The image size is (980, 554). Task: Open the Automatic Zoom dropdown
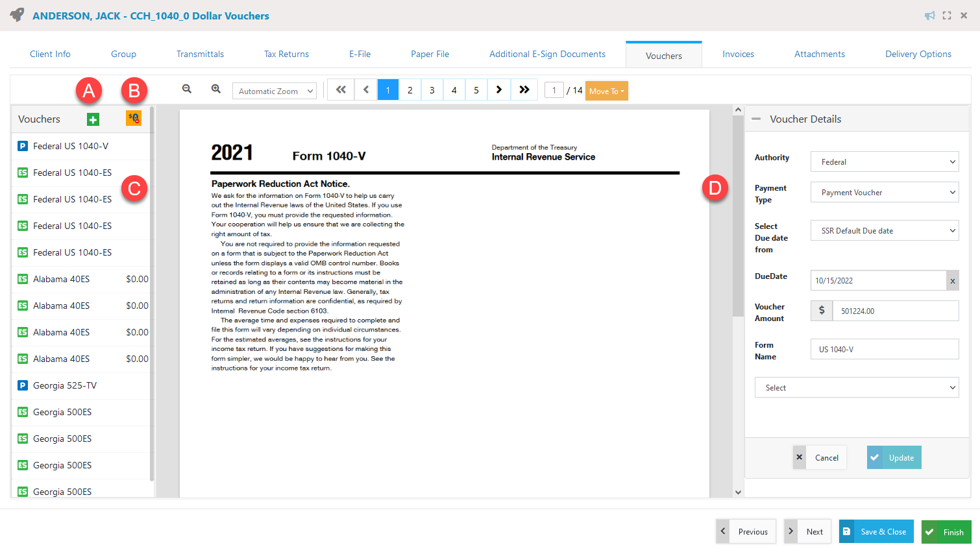[274, 91]
